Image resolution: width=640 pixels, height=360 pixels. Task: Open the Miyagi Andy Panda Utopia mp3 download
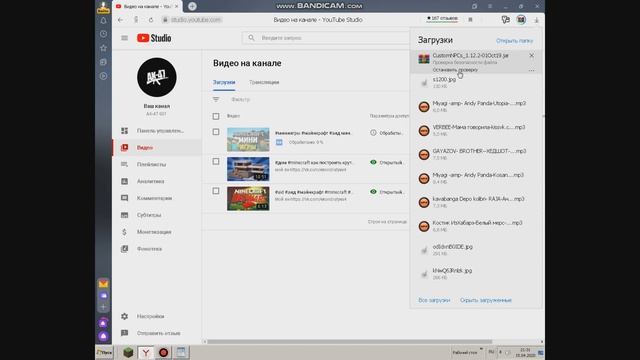point(476,107)
